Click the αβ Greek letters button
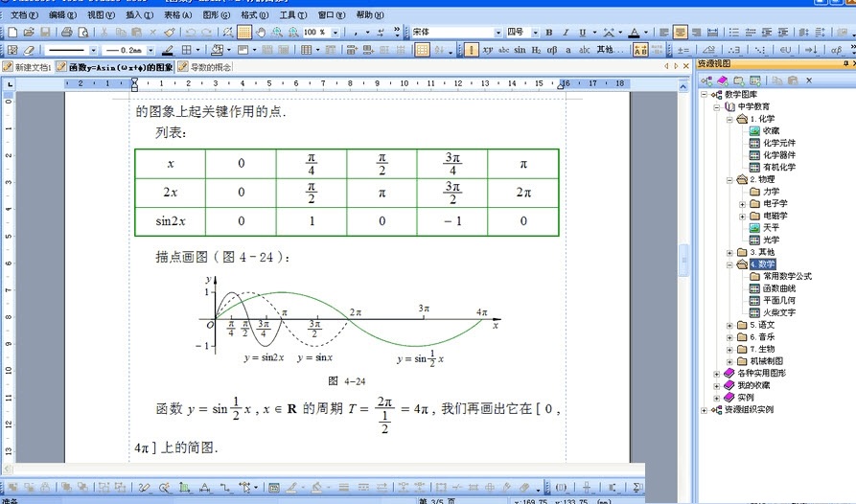Image resolution: width=856 pixels, height=504 pixels. tap(552, 50)
